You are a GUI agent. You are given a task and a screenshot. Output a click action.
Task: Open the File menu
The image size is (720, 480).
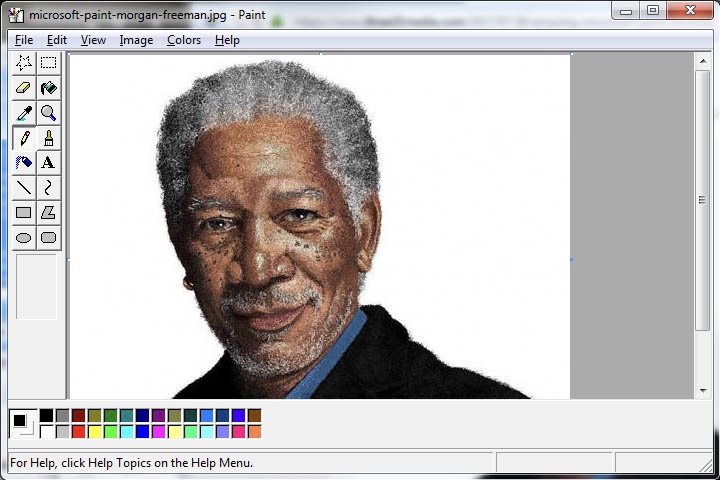click(24, 40)
